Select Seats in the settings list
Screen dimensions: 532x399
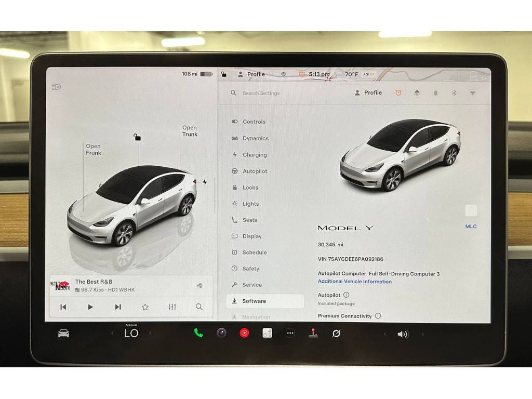tap(245, 220)
